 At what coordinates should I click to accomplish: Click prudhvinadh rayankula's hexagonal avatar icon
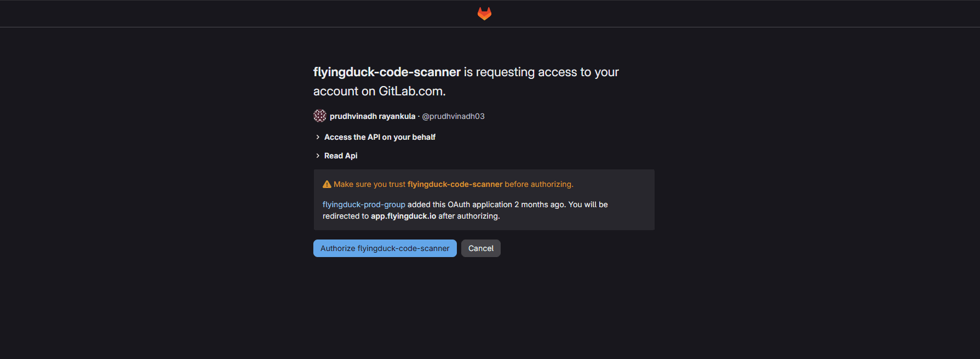point(319,116)
